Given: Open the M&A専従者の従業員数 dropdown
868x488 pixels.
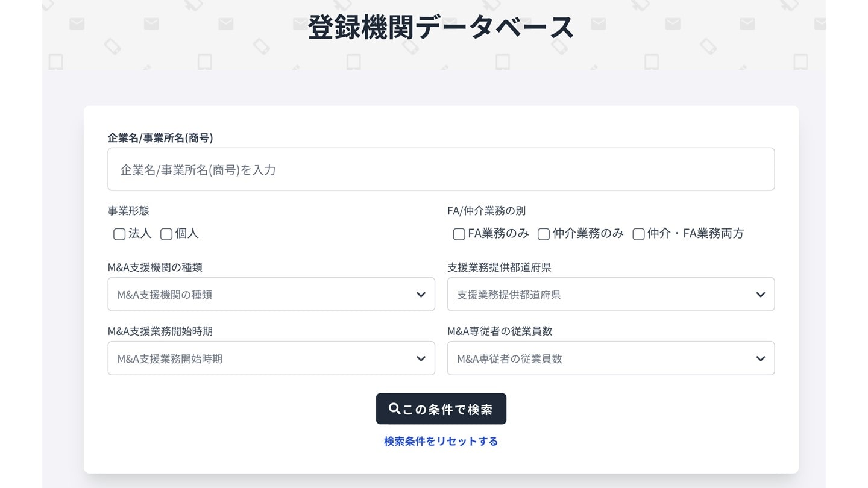Looking at the screenshot, I should 611,358.
